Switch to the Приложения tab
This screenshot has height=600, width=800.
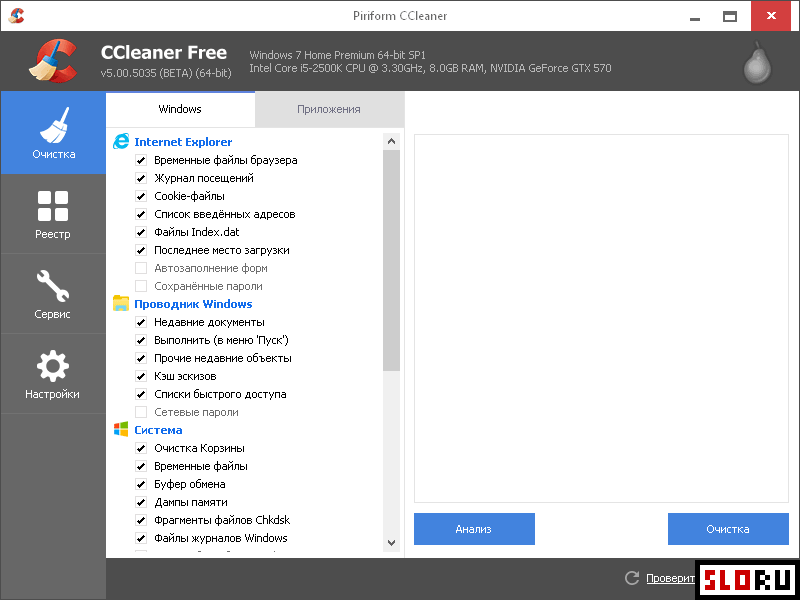click(x=329, y=110)
